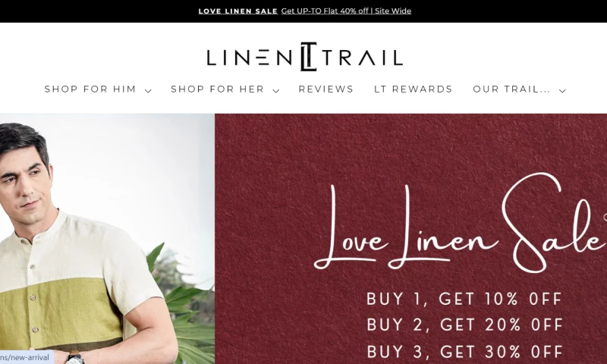Open the Our Trail... menu item
This screenshot has height=364, width=607.
coord(511,89)
